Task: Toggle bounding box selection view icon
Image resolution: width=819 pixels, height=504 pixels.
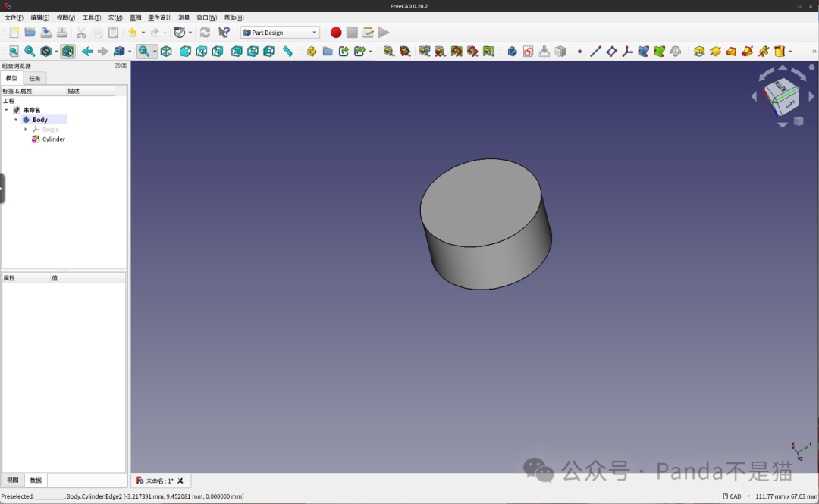Action: [x=68, y=52]
